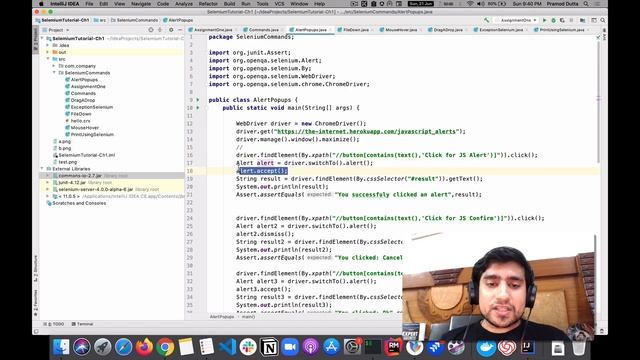Image resolution: width=640 pixels, height=360 pixels.
Task: Switch to ExceptionSelenium.java tab
Action: [500, 30]
